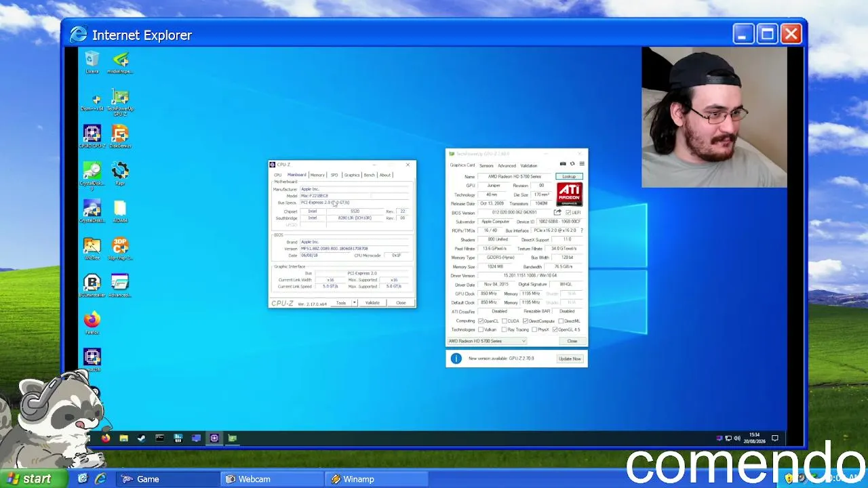Toggle the Ray Tracing checkbox
Viewport: 868px width, 488px height.
[x=505, y=329]
